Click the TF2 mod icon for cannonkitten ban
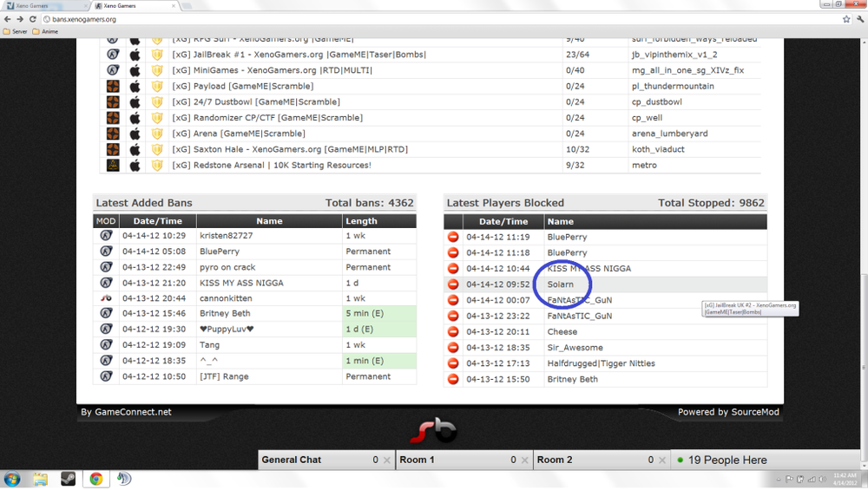The image size is (868, 490). tap(106, 298)
